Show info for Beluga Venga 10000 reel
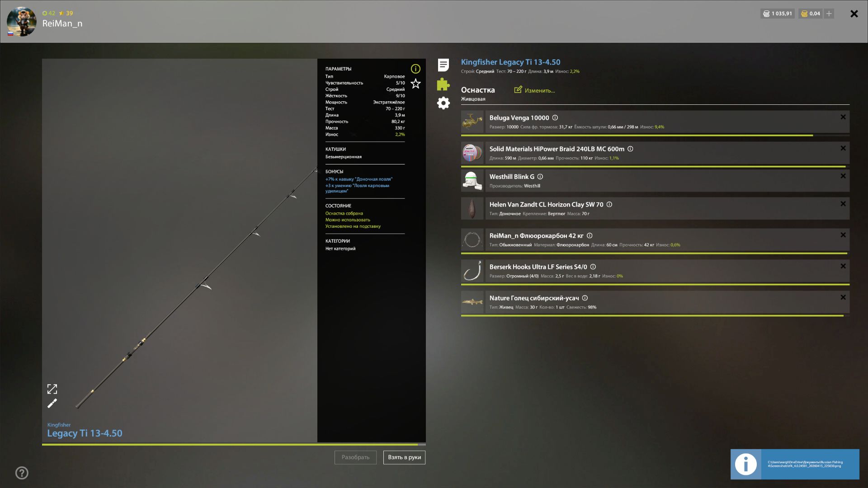This screenshot has width=868, height=488. click(555, 118)
